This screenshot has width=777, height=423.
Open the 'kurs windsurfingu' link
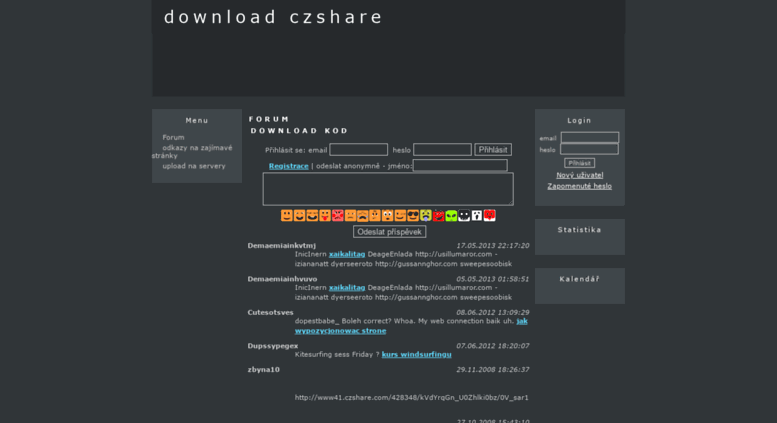(416, 355)
